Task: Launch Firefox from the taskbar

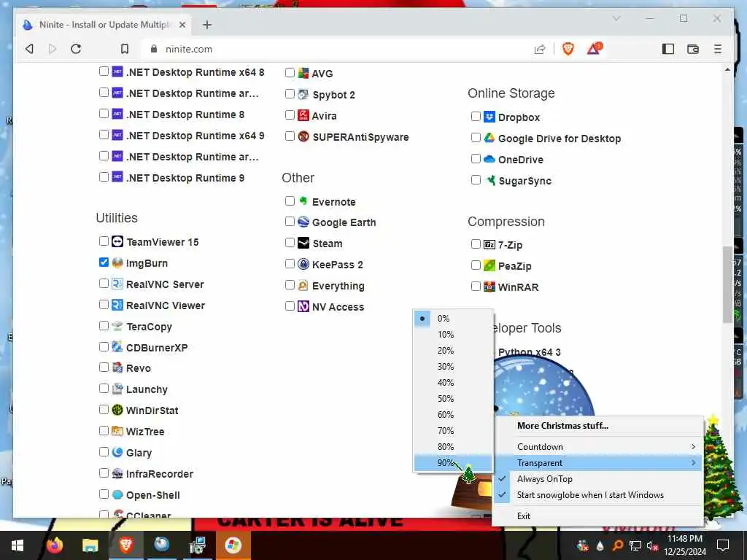Action: pos(54,545)
